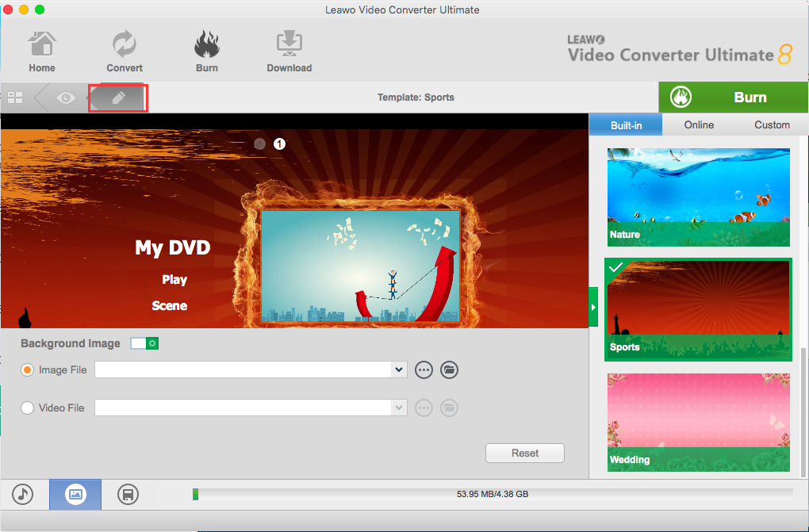Click the template list scrollbar
This screenshot has width=809, height=532.
click(x=803, y=411)
